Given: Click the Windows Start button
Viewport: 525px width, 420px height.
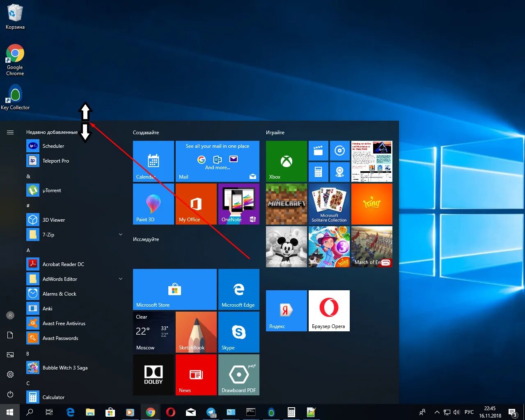Looking at the screenshot, I should pyautogui.click(x=10, y=412).
